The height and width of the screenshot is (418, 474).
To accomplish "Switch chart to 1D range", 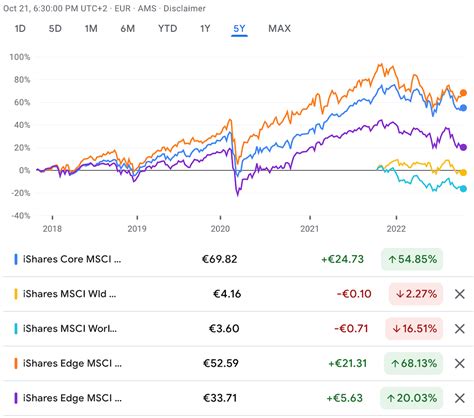I will (x=20, y=29).
